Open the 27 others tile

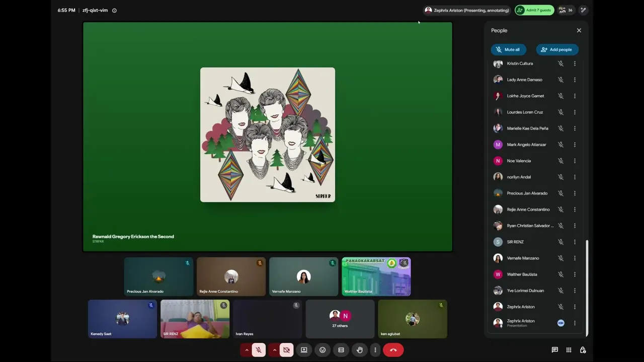(x=340, y=319)
